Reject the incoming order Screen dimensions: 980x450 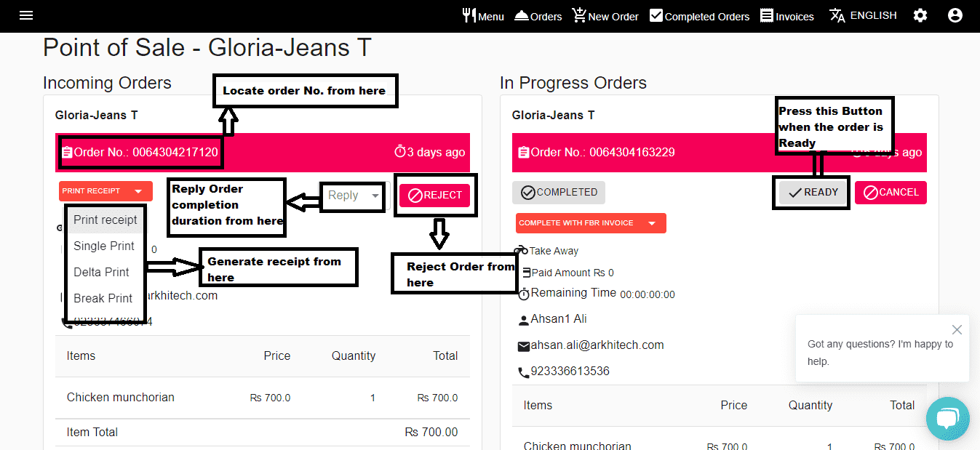click(x=434, y=195)
